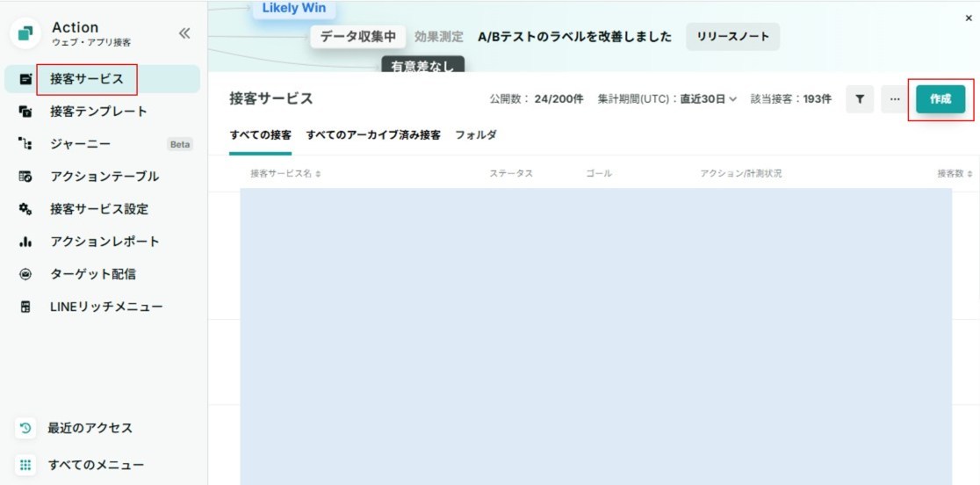Viewport: 980px width, 485px height.
Task: Sort by 接客サービス名 column arrows
Action: click(x=318, y=174)
